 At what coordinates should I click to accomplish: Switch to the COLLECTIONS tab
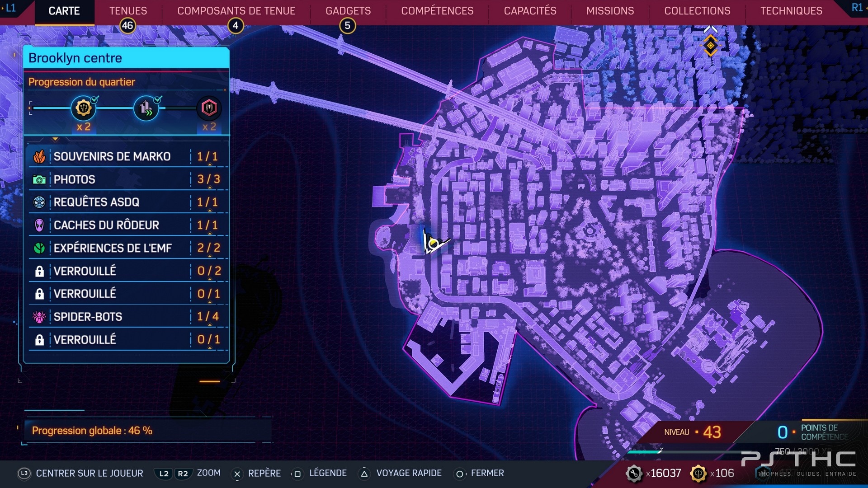tap(697, 11)
